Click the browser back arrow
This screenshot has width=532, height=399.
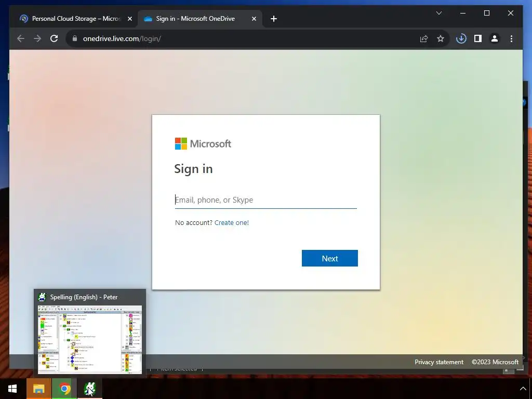(x=21, y=38)
